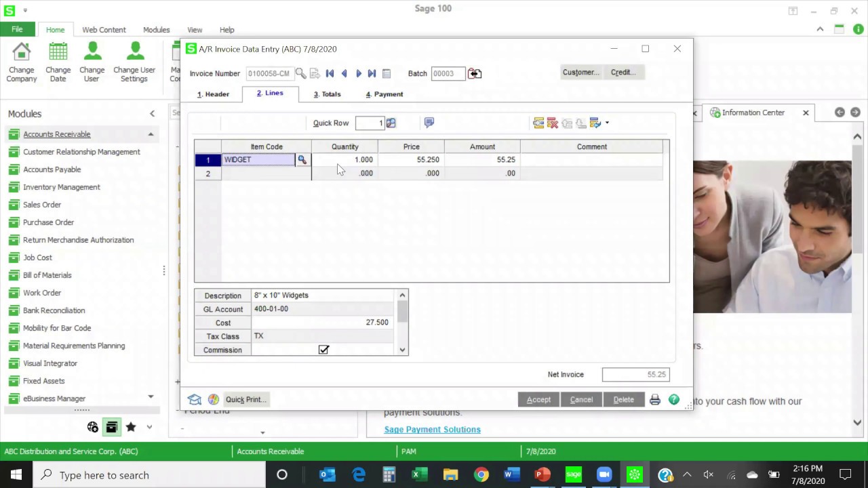The width and height of the screenshot is (868, 488).
Task: Expand the eBusiness Manager module list arrow
Action: [151, 397]
